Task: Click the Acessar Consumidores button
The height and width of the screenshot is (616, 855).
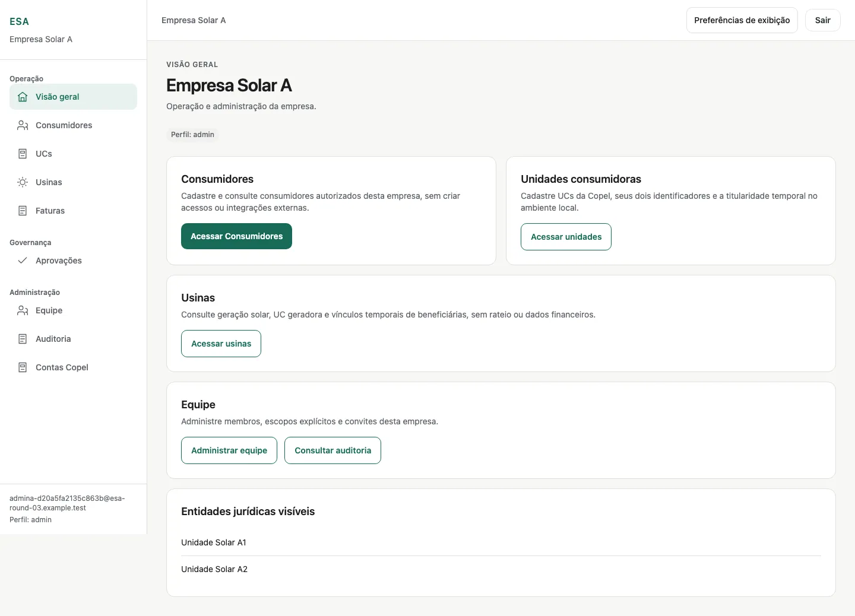Action: pyautogui.click(x=236, y=236)
